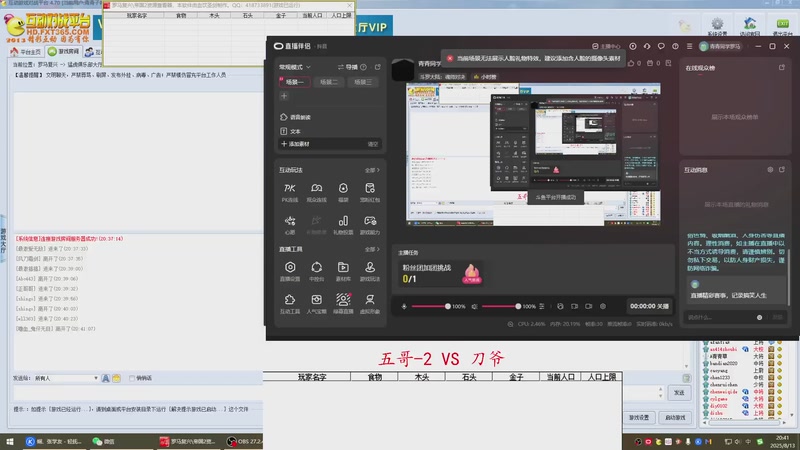Click the chat message input field
The height and width of the screenshot is (450, 800).
tap(138, 393)
